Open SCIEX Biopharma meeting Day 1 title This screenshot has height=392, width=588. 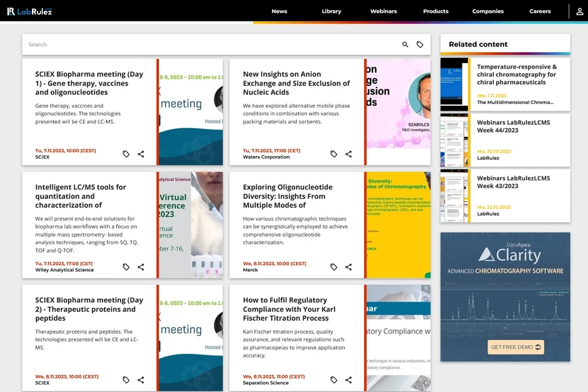tap(89, 83)
